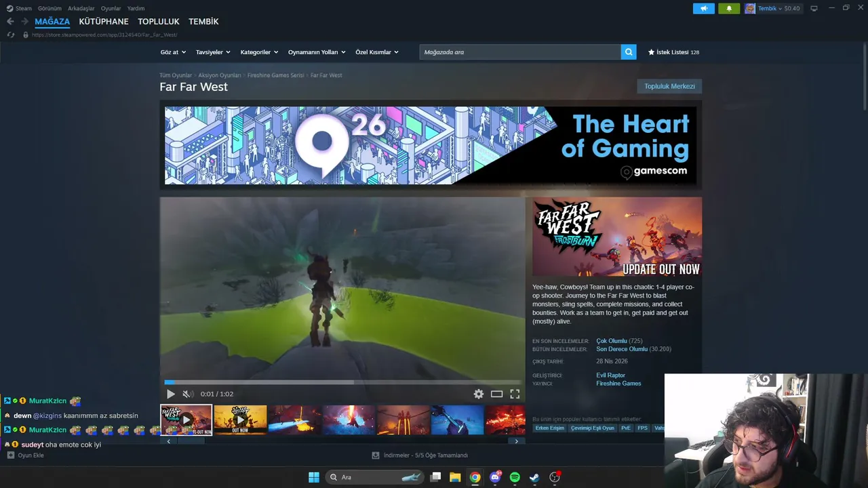Image resolution: width=868 pixels, height=488 pixels.
Task: Seek on the trailer progress bar
Action: point(342,382)
